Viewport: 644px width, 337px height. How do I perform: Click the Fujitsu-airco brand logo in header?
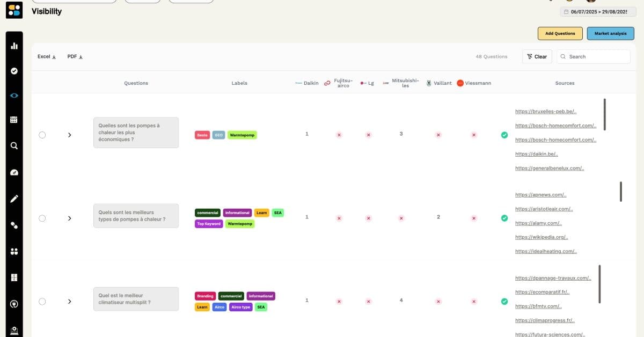click(x=327, y=83)
